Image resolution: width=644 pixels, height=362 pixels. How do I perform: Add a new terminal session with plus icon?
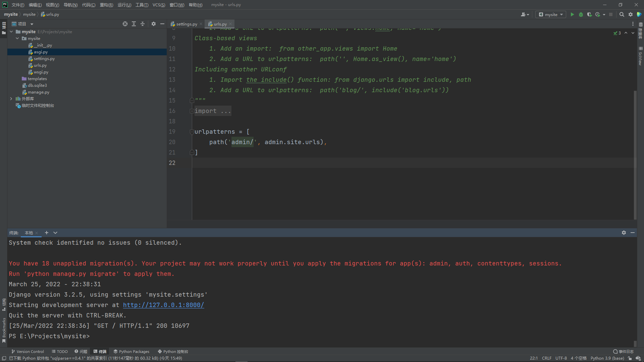pos(47,233)
